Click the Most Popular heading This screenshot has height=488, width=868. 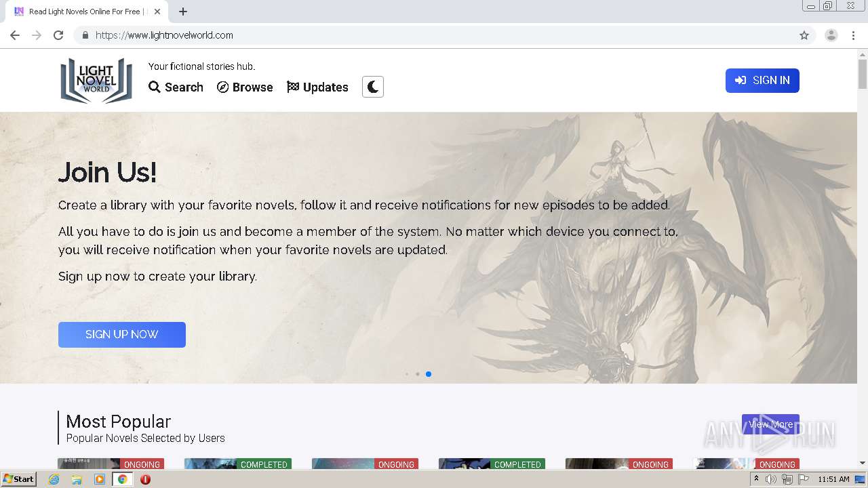pyautogui.click(x=118, y=422)
